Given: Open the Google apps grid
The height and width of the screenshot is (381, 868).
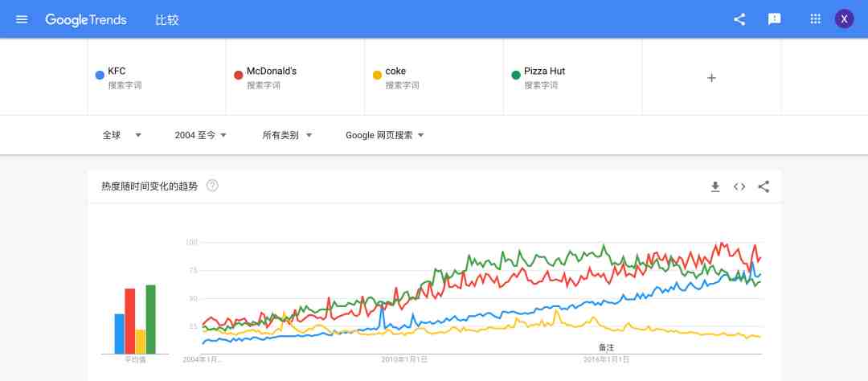Looking at the screenshot, I should coord(815,18).
